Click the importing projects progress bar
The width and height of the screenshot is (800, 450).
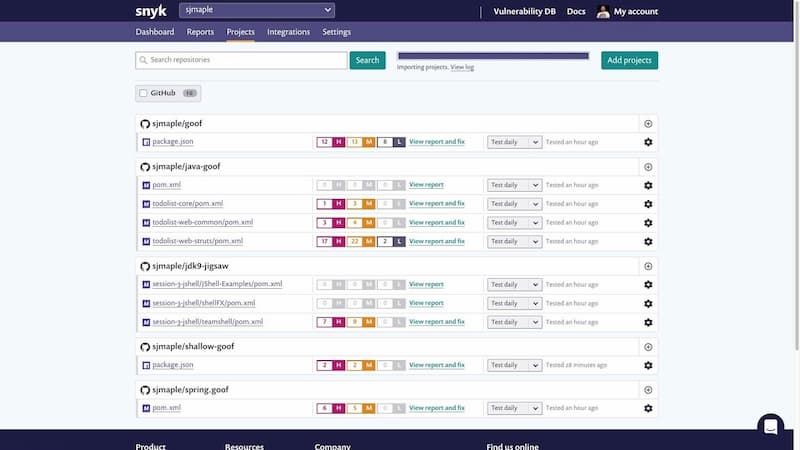click(x=493, y=56)
